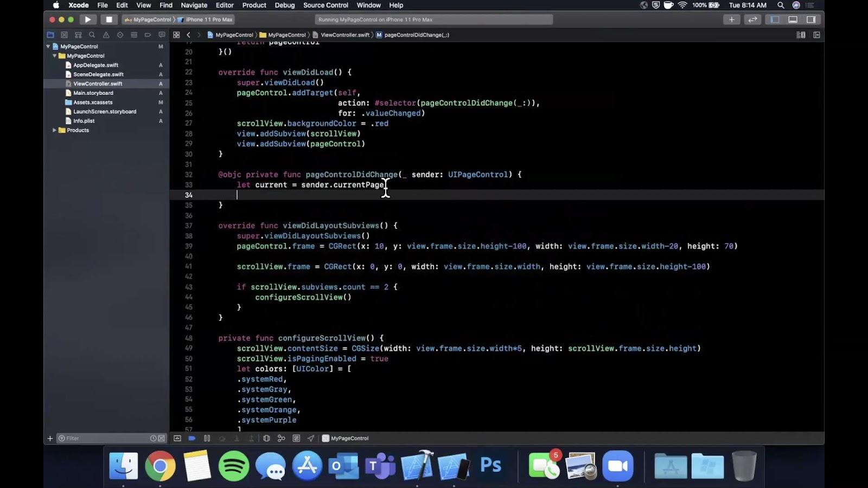Screen dimensions: 868x488
Task: Open the Source Control menu
Action: point(325,5)
